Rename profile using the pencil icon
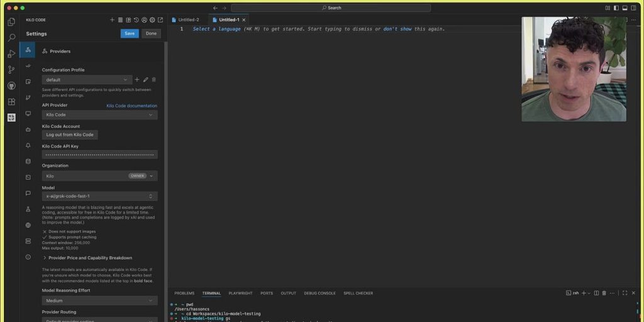 145,80
